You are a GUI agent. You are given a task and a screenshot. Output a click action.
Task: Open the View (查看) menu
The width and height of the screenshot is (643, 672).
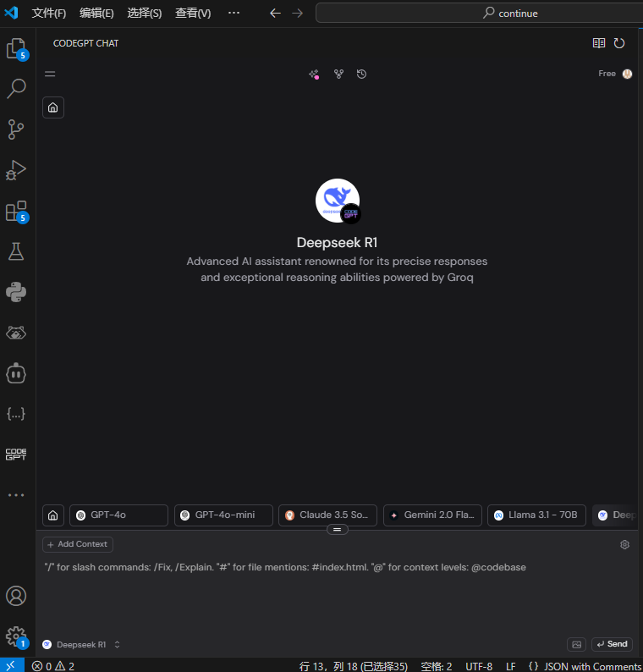coord(193,14)
